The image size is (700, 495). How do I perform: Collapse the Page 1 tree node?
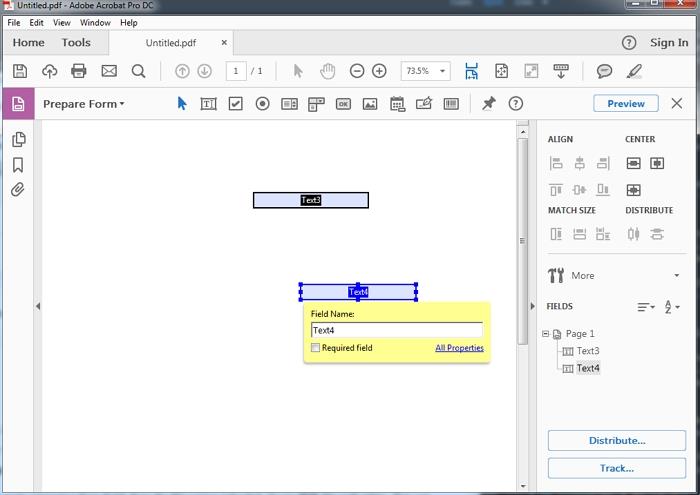(545, 334)
